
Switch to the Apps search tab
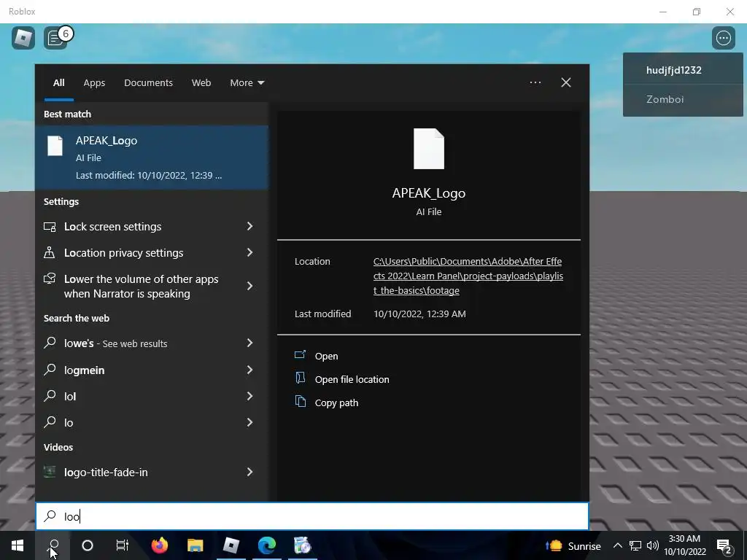point(94,83)
